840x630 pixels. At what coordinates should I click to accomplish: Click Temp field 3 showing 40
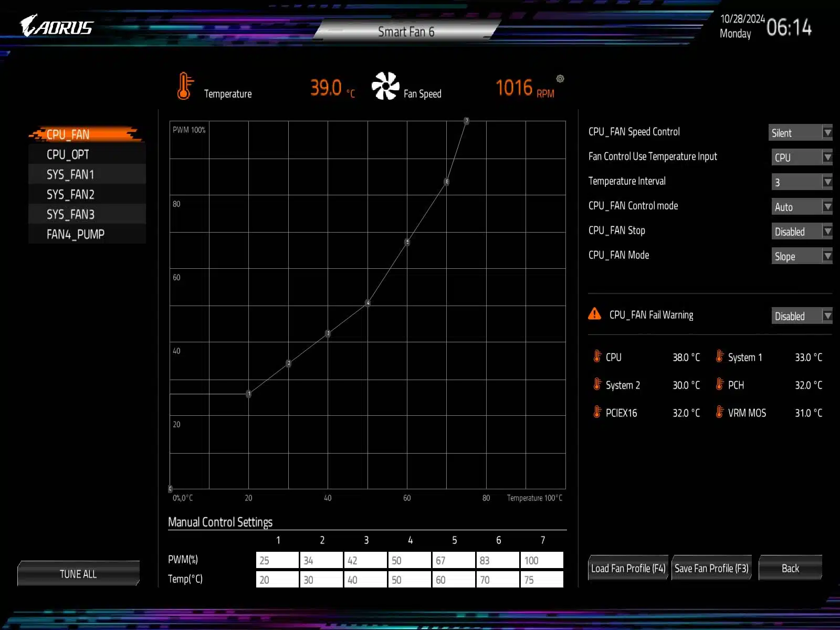[x=365, y=580]
